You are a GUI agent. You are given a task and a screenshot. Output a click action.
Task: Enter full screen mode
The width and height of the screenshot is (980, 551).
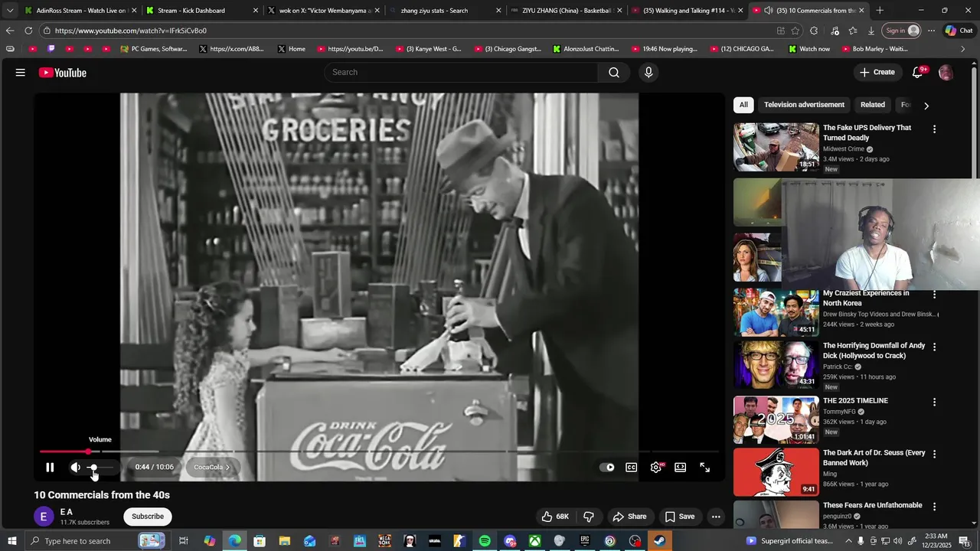pos(705,468)
